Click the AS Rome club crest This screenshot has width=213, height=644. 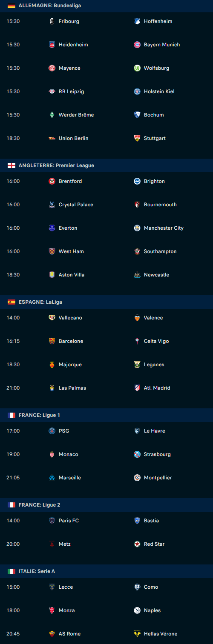[x=52, y=634]
